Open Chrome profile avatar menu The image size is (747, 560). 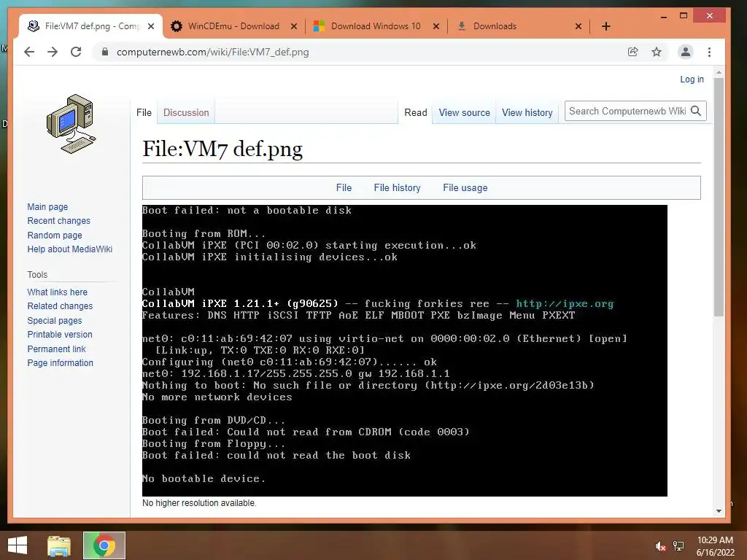tap(686, 52)
